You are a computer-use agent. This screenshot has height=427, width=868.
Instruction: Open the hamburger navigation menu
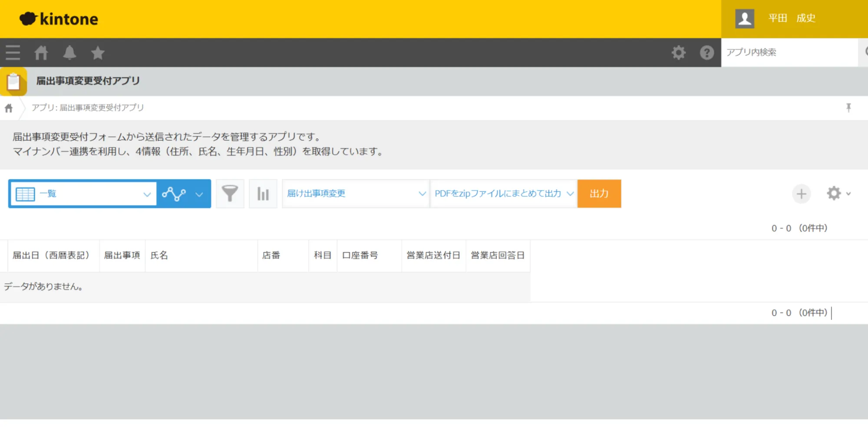(13, 53)
